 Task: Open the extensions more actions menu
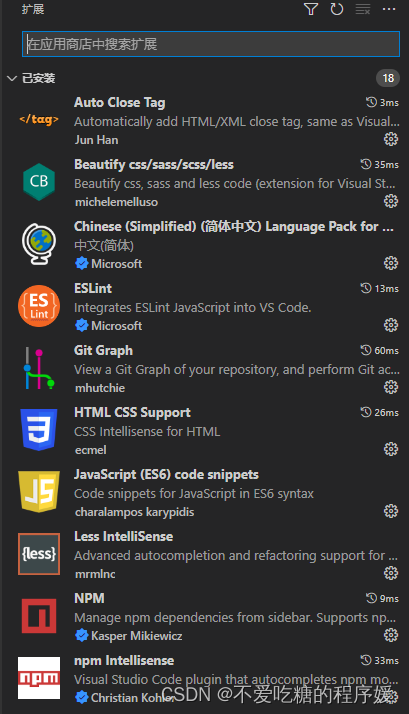pyautogui.click(x=389, y=9)
